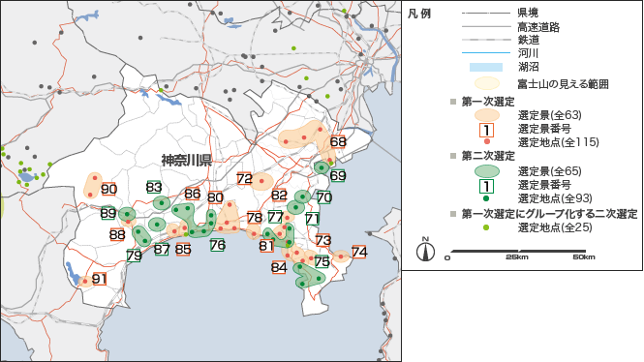The image size is (644, 362).
Task: Click green boxed 1 legend sample
Action: tap(487, 187)
